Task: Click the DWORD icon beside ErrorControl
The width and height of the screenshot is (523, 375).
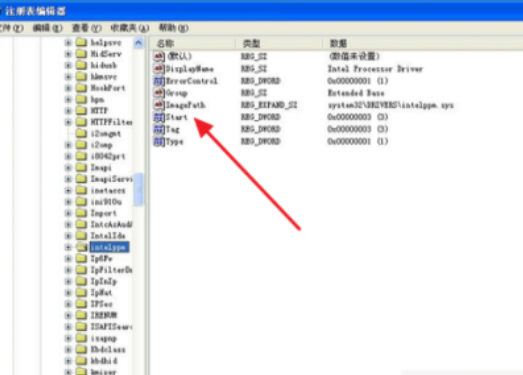Action: click(x=159, y=81)
